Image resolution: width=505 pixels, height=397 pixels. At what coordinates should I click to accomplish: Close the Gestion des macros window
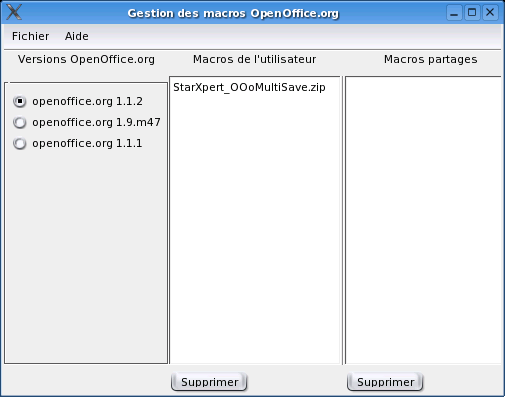pos(490,13)
